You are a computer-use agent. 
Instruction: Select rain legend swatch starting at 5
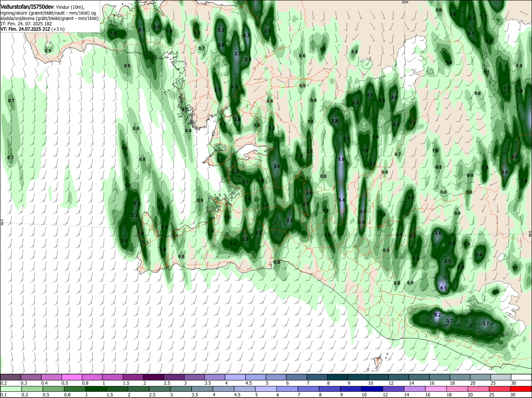(x=266, y=389)
